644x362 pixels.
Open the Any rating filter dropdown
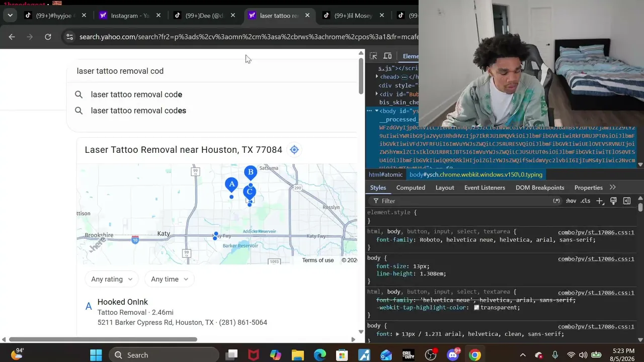coord(112,279)
